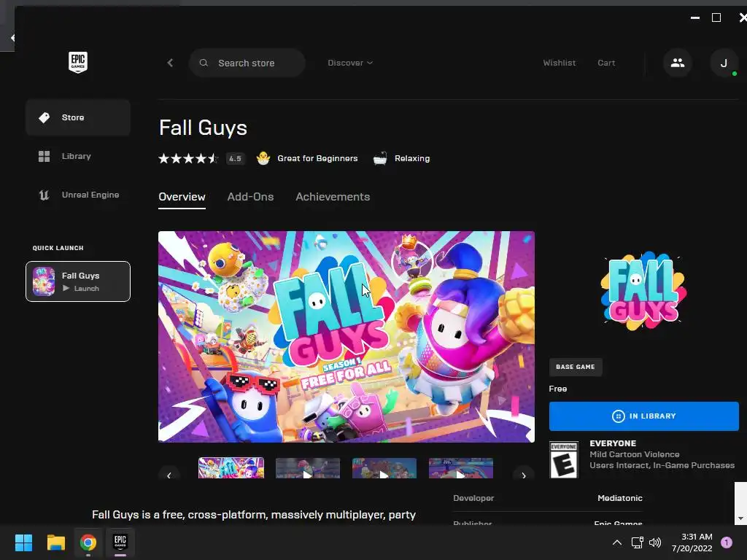The height and width of the screenshot is (560, 747).
Task: Select Library in the sidebar
Action: pyautogui.click(x=78, y=156)
